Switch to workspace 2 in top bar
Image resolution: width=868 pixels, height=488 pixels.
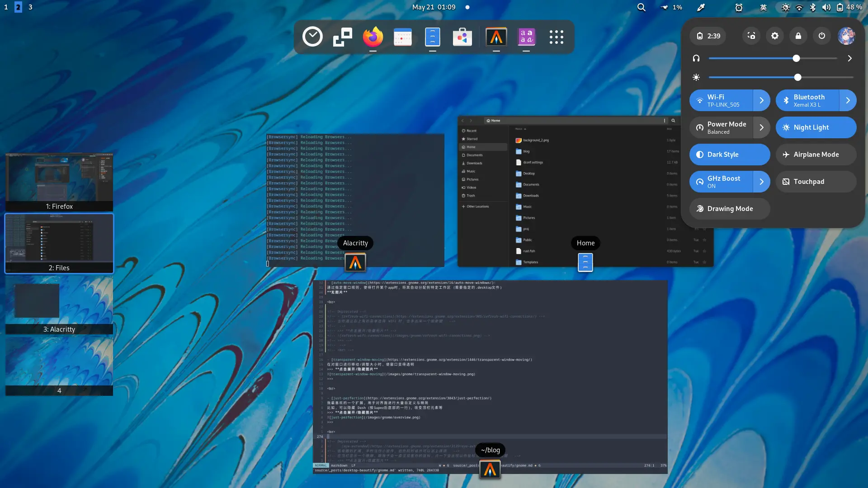(x=18, y=7)
